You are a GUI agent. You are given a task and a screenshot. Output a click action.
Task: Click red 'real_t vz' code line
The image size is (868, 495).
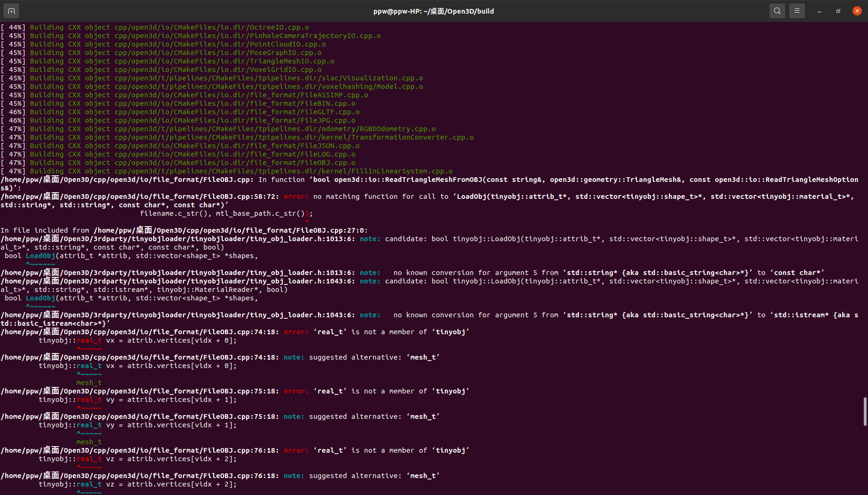click(138, 459)
